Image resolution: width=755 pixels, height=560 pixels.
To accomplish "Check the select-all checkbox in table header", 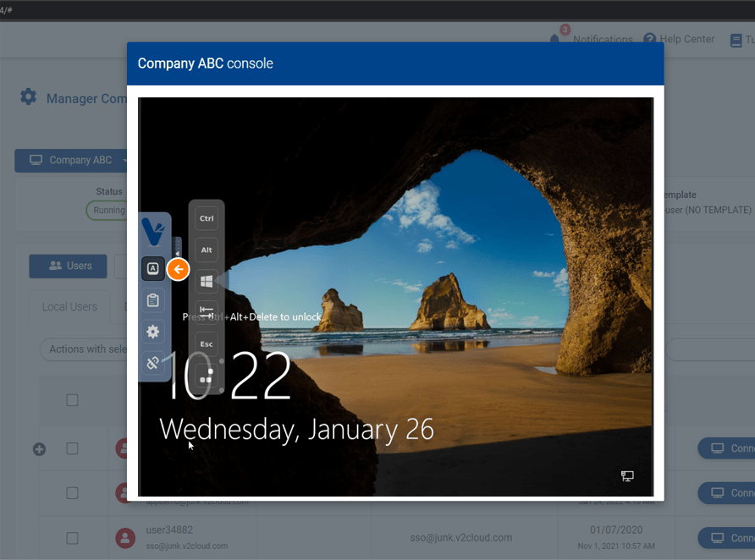I will (x=73, y=400).
